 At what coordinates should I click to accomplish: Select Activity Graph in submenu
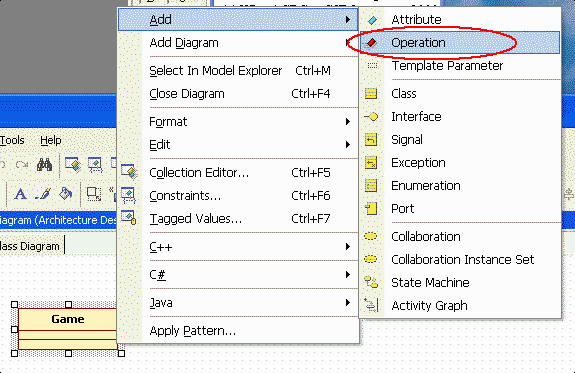[460, 306]
